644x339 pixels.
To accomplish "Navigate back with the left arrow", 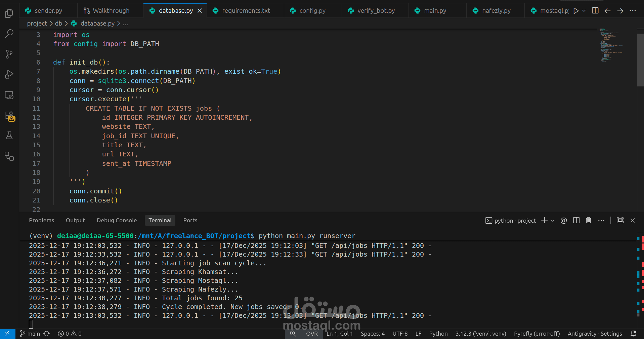I will pos(607,11).
